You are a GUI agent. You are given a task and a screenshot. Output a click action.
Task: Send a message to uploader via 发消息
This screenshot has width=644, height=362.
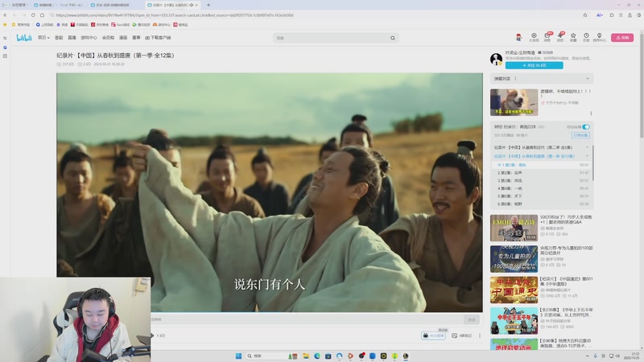pyautogui.click(x=546, y=52)
